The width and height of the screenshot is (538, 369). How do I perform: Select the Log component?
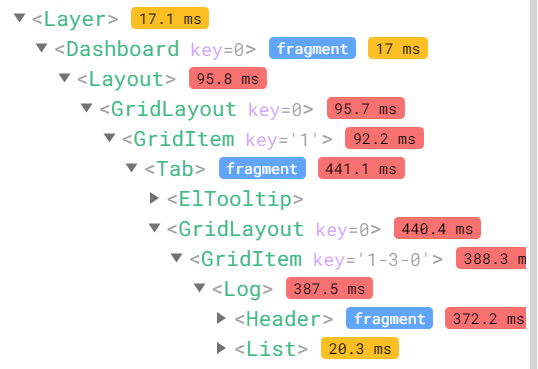pyautogui.click(x=242, y=289)
